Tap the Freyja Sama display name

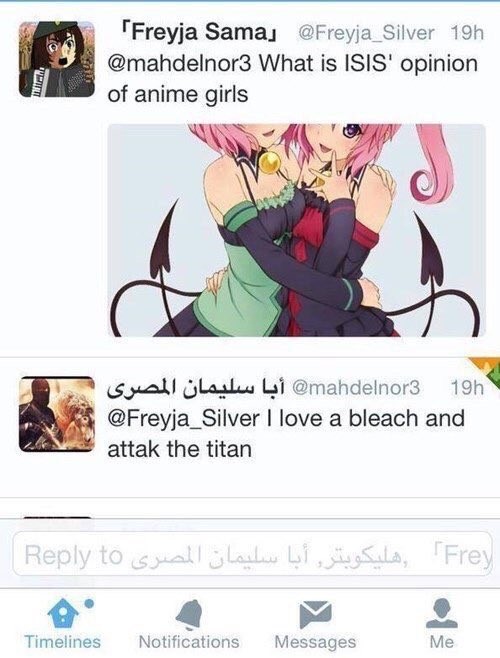[x=199, y=32]
